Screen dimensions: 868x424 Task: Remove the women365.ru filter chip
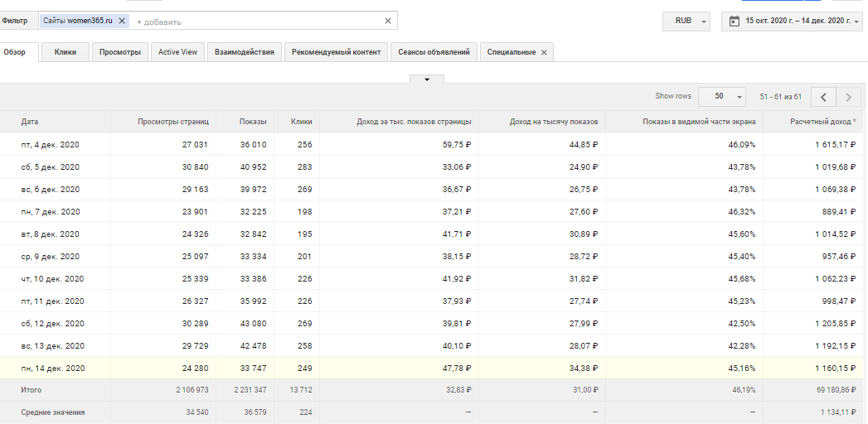(x=123, y=21)
